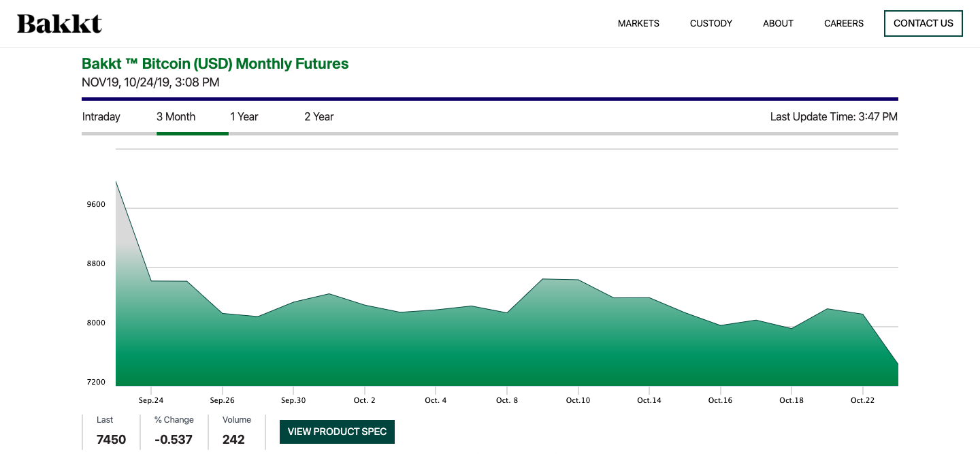Click the Volume value 242

[x=233, y=440]
